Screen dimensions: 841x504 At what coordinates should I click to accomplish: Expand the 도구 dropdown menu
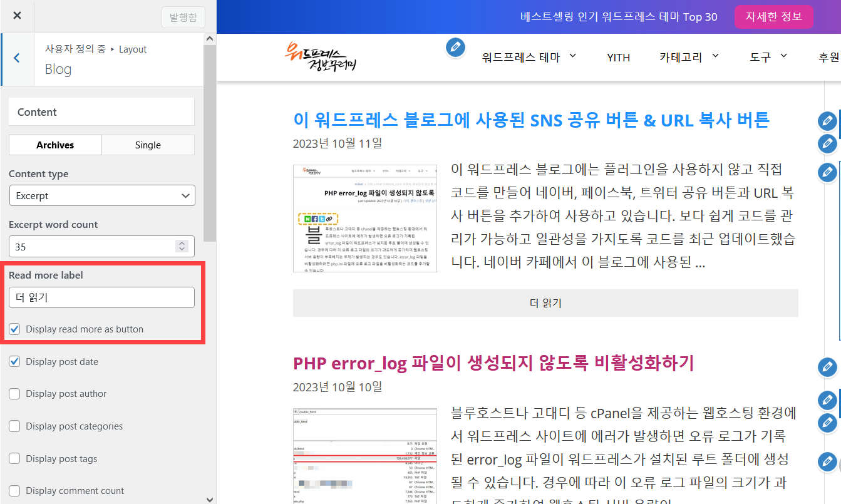pyautogui.click(x=768, y=56)
